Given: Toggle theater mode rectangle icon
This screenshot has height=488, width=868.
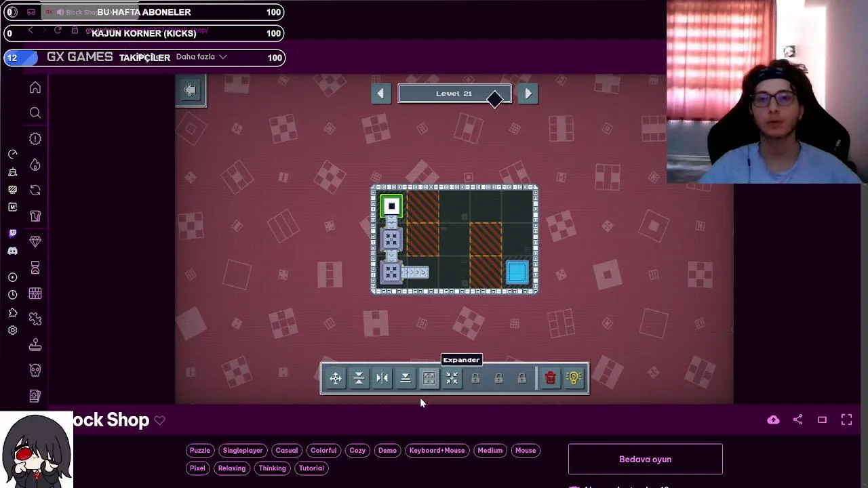Looking at the screenshot, I should tap(822, 420).
